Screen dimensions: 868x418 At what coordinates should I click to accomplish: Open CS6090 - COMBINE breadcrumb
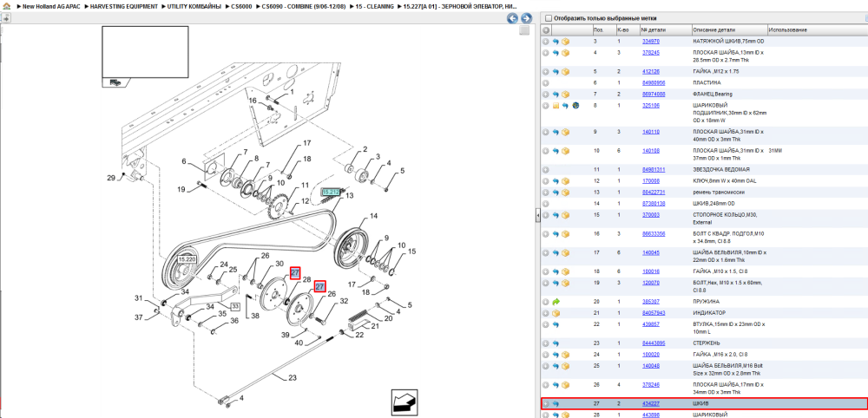(x=304, y=6)
